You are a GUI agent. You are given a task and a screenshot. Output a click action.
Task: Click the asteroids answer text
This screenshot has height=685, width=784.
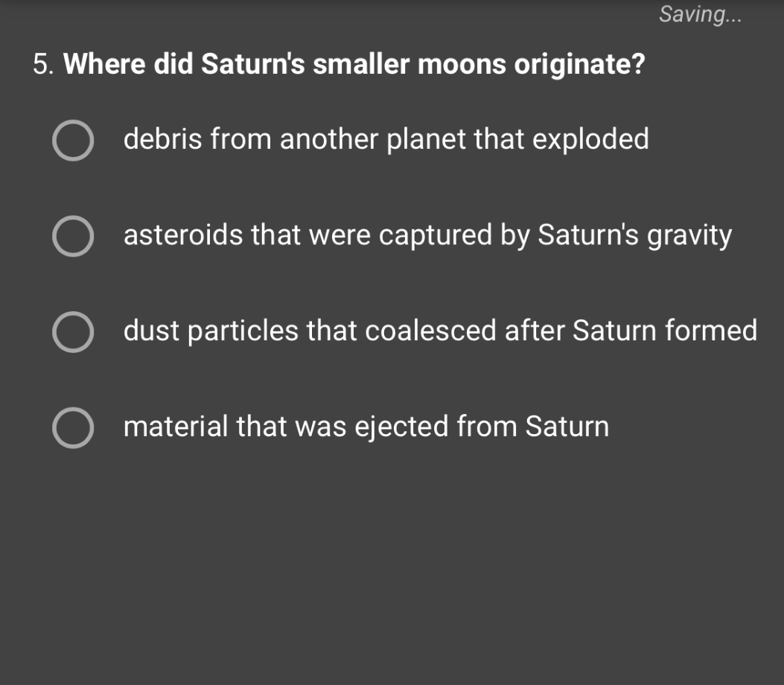point(429,235)
